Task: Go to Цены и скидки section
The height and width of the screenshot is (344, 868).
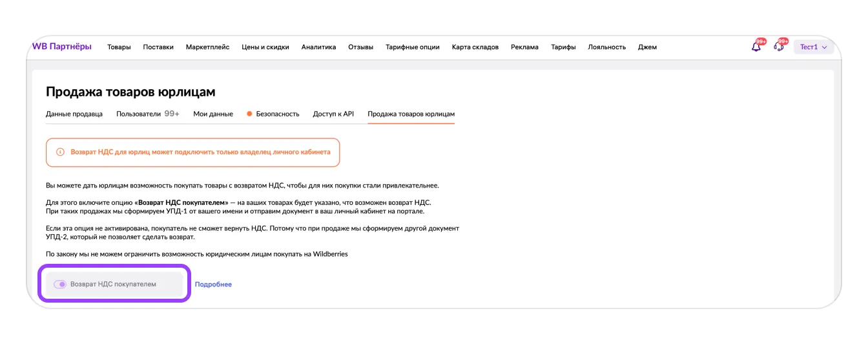Action: coord(265,47)
